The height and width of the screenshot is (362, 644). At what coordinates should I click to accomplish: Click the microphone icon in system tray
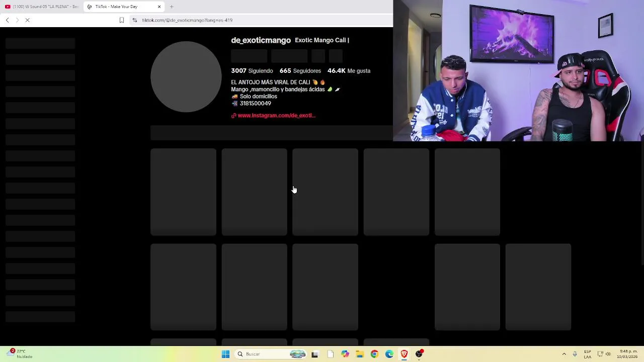[x=575, y=354]
